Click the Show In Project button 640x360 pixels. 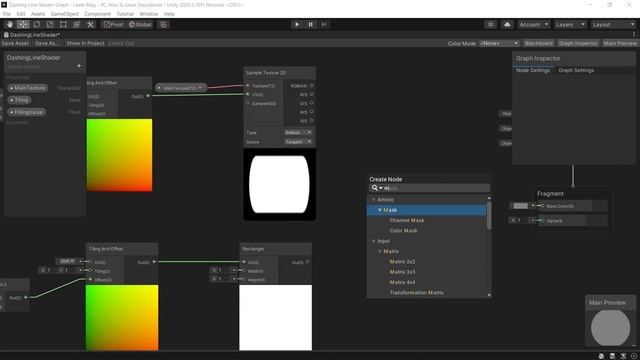[x=85, y=43]
